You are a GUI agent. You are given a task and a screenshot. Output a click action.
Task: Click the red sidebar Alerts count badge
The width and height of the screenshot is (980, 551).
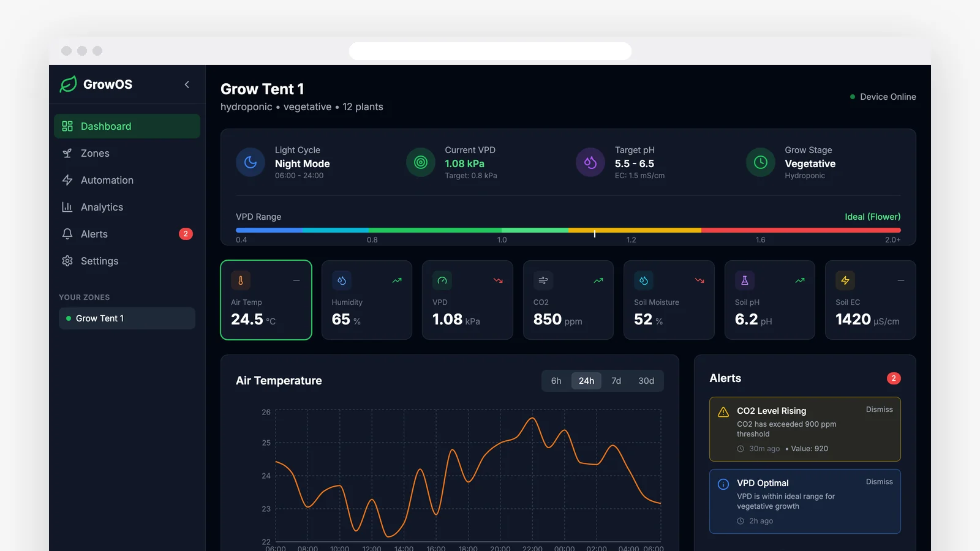click(x=186, y=234)
